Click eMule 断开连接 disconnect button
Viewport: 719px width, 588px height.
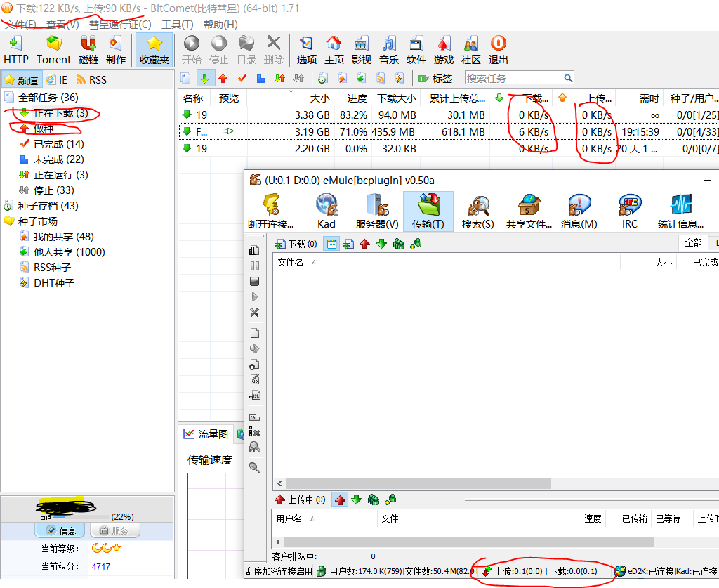pyautogui.click(x=270, y=211)
